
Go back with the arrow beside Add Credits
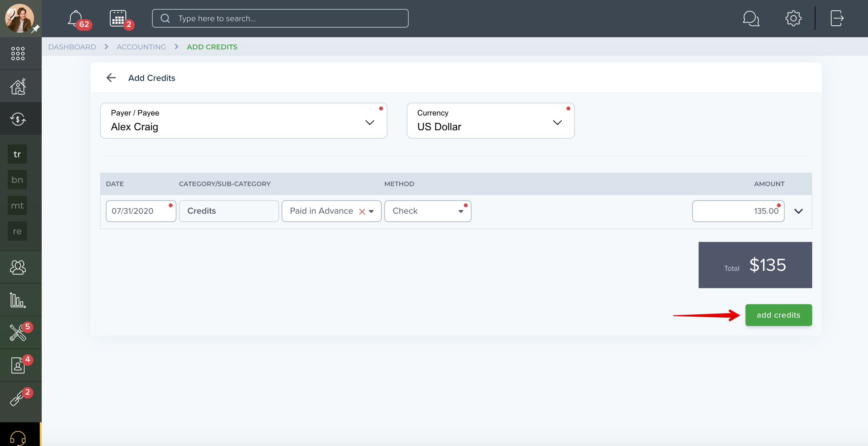[111, 78]
